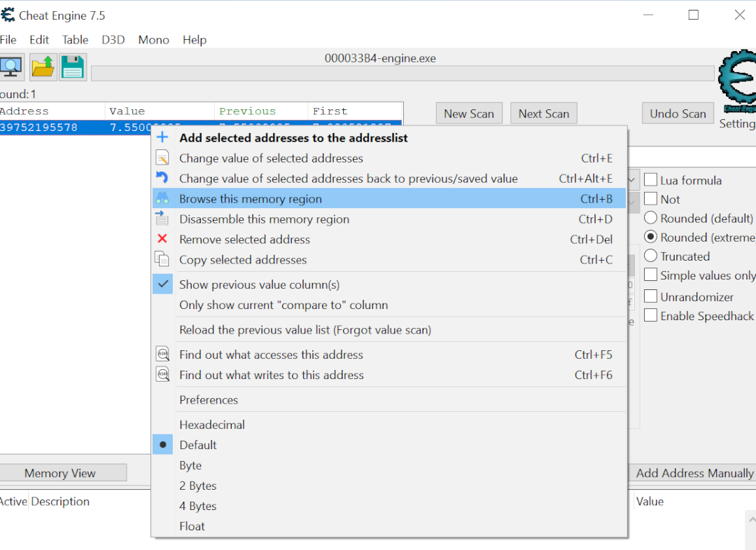This screenshot has width=756, height=550.
Task: Choose Browse this memory region
Action: coord(389,198)
